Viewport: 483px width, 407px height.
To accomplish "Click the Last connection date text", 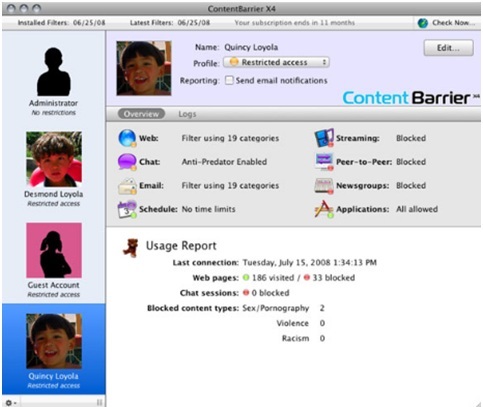I will click(x=310, y=263).
